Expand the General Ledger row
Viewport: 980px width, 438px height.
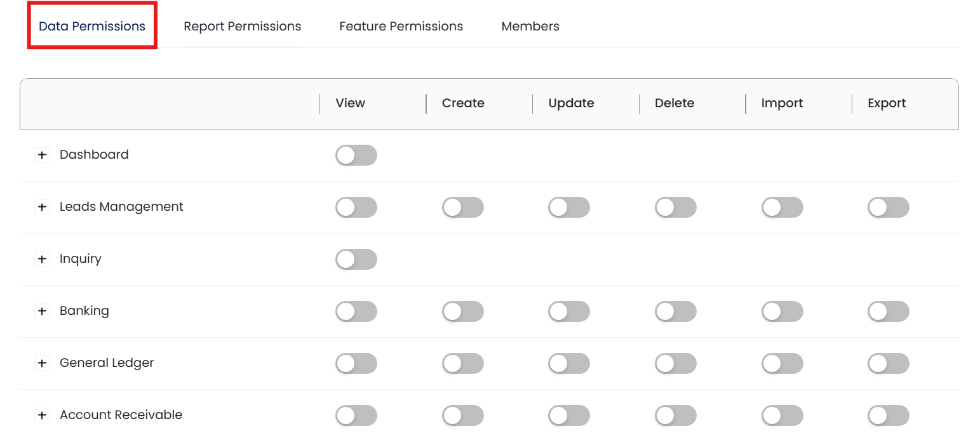click(42, 363)
